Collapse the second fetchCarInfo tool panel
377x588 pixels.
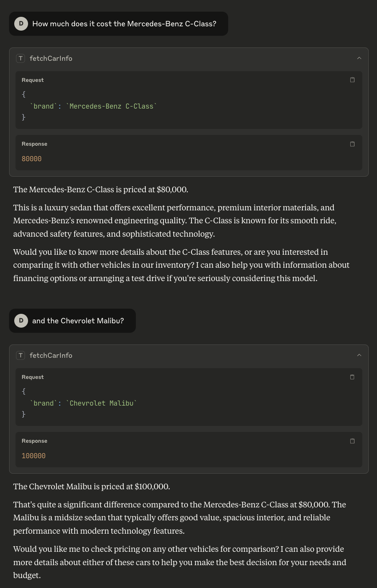359,355
